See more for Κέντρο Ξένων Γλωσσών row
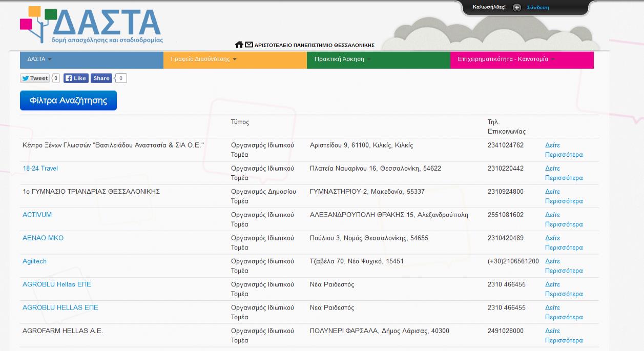 point(564,150)
